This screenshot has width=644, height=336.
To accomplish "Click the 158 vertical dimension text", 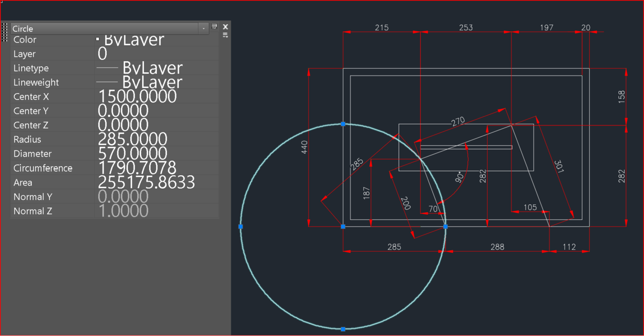I will (621, 96).
